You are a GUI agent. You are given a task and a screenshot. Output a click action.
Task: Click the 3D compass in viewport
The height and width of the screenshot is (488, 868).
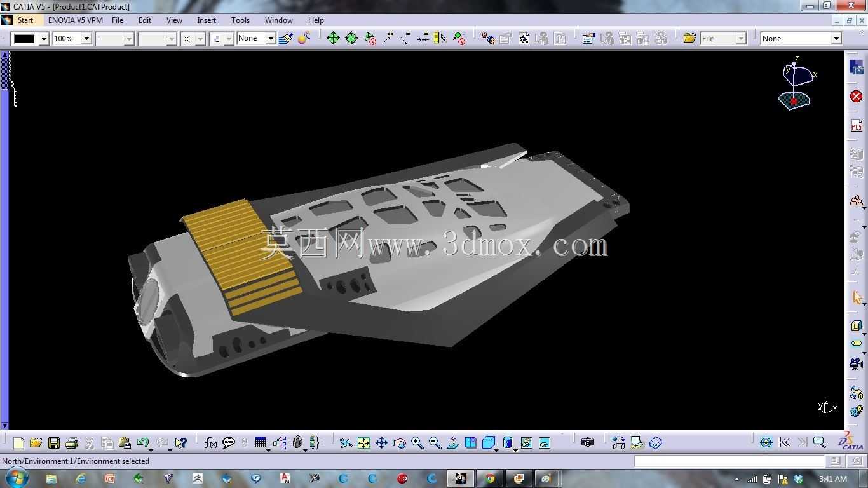796,84
